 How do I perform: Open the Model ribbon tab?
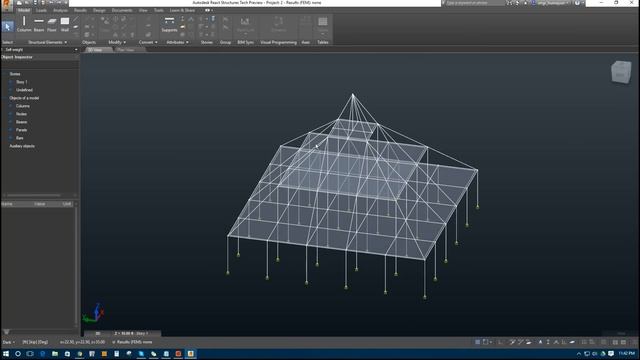24,10
